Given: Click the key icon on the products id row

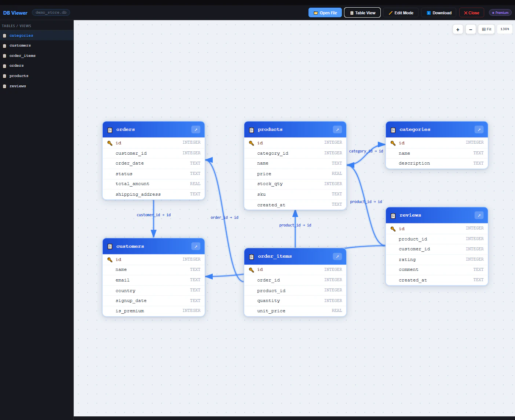Looking at the screenshot, I should [x=251, y=143].
